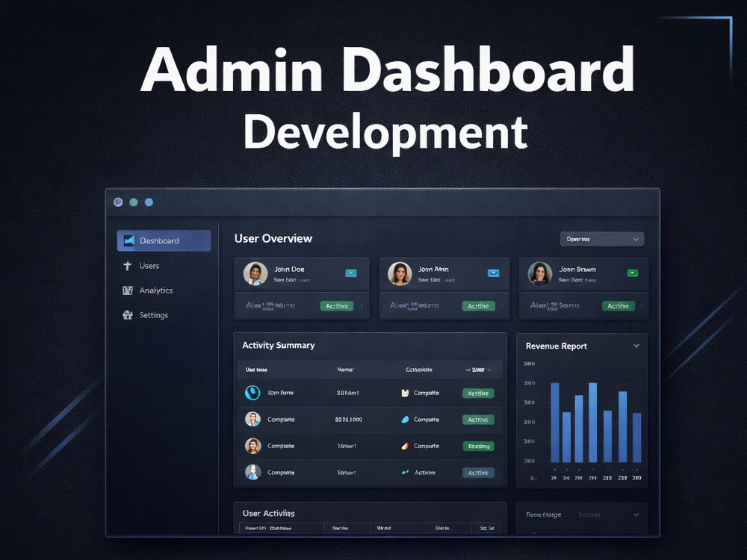Click John Doe's avatar
Image resolution: width=747 pixels, height=560 pixels.
coord(255,274)
